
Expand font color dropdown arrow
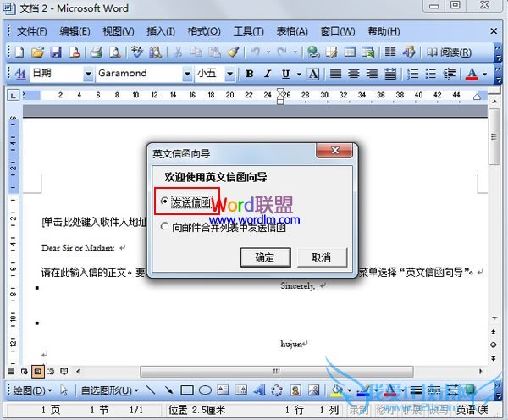point(484,75)
